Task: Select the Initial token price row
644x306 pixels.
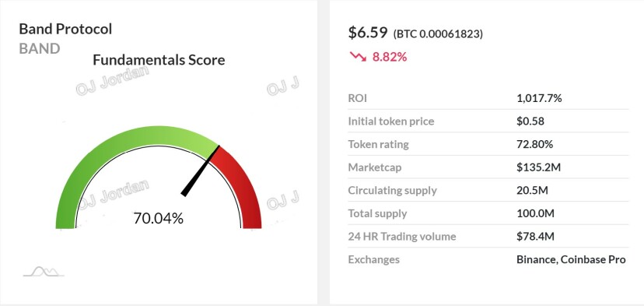Action: tap(488, 121)
